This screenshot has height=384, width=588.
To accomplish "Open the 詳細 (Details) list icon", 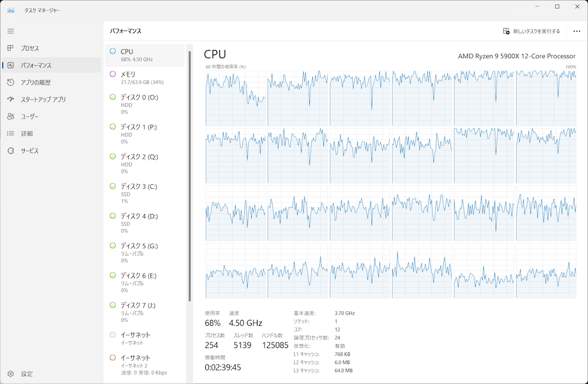I will point(11,133).
